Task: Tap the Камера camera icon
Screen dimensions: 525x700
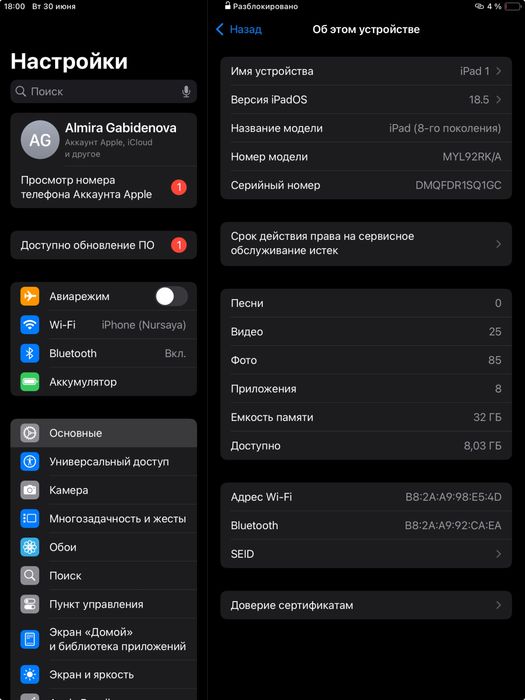Action: point(30,490)
